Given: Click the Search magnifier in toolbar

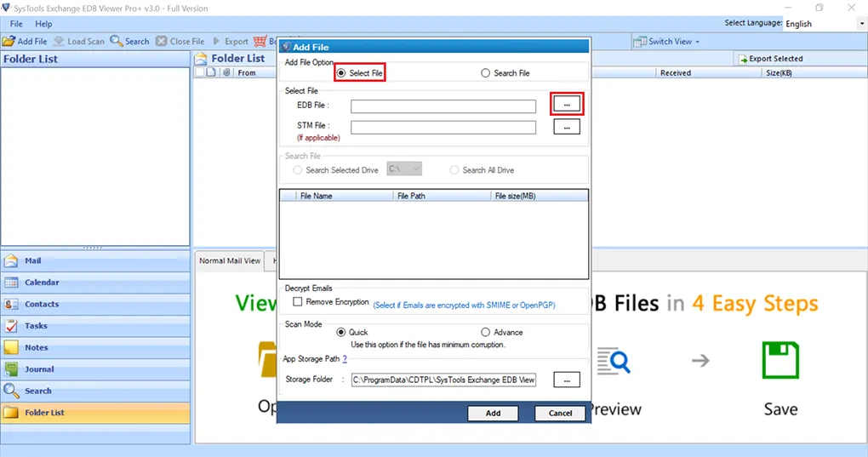Looking at the screenshot, I should click(x=116, y=42).
